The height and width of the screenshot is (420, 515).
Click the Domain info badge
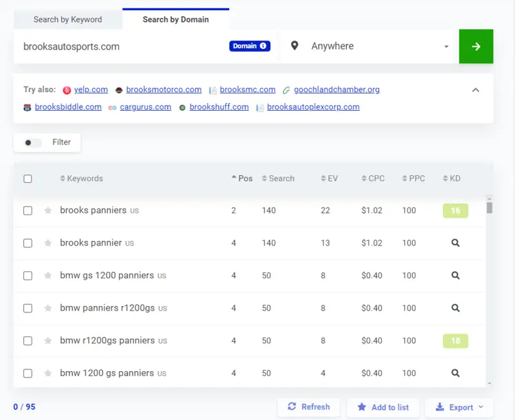pyautogui.click(x=250, y=46)
